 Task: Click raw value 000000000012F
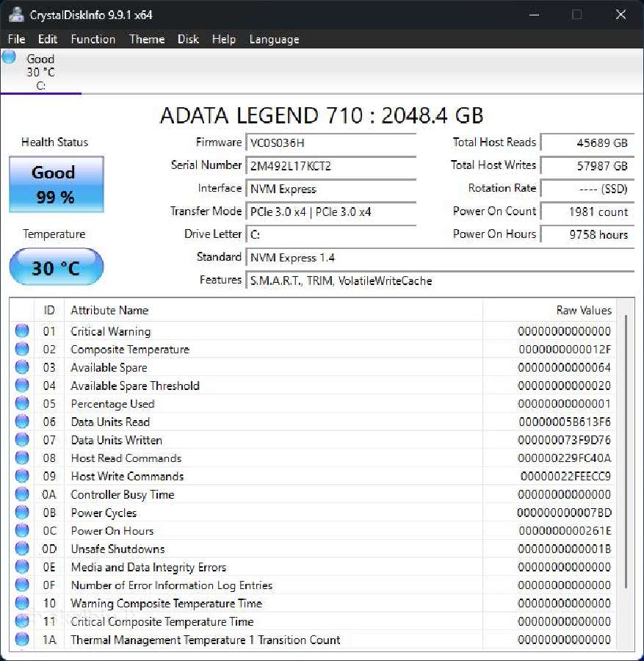point(565,349)
